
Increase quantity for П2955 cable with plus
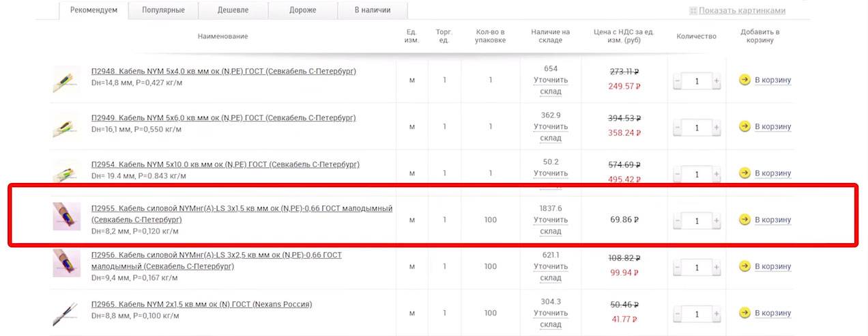717,221
